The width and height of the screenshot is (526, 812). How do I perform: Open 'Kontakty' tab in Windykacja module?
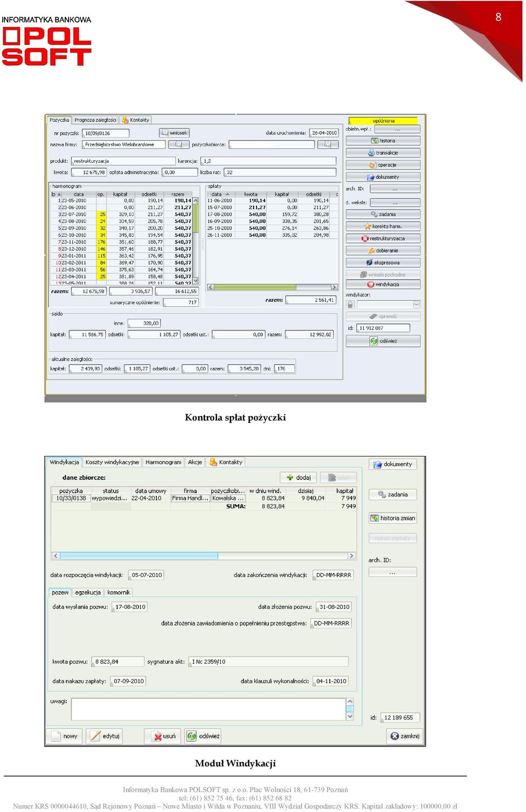(226, 462)
